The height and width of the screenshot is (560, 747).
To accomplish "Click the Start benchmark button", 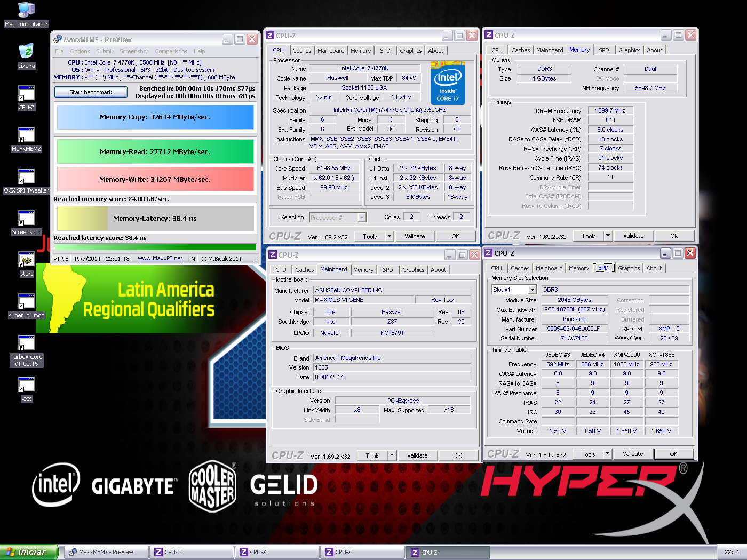I will pos(91,92).
